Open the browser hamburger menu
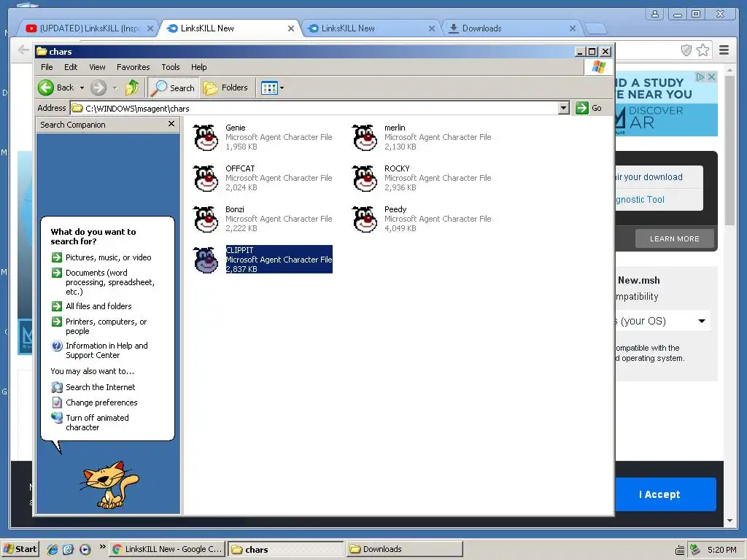Screen dimensions: 747x560 [724, 50]
